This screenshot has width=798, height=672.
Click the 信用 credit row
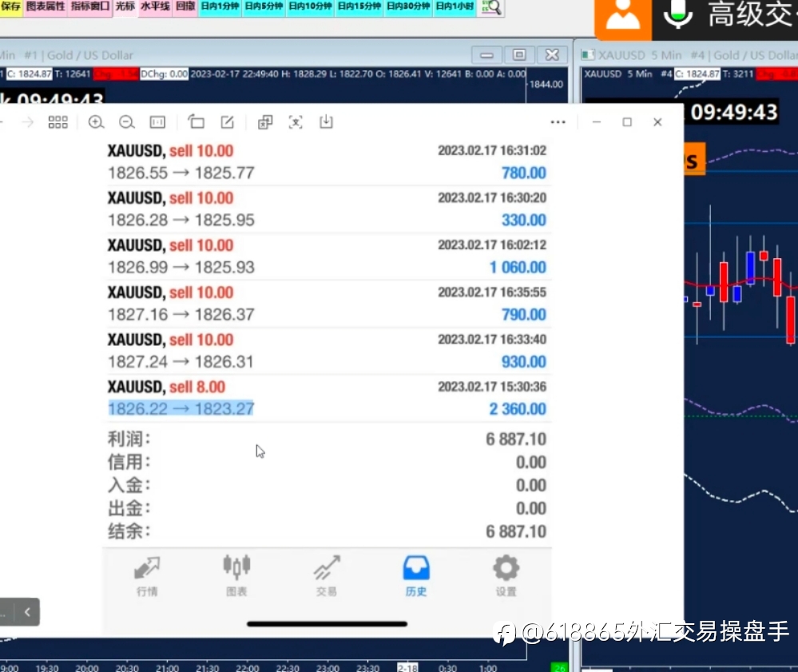327,463
